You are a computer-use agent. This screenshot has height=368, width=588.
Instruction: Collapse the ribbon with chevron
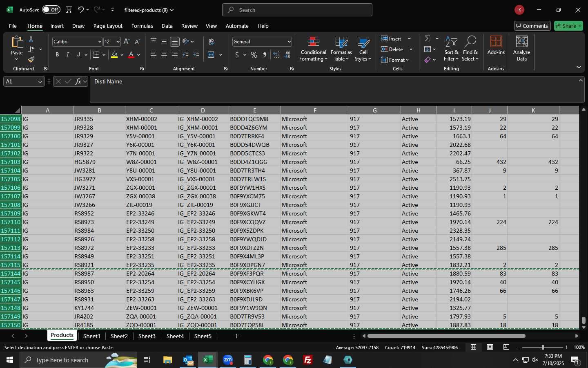point(579,67)
